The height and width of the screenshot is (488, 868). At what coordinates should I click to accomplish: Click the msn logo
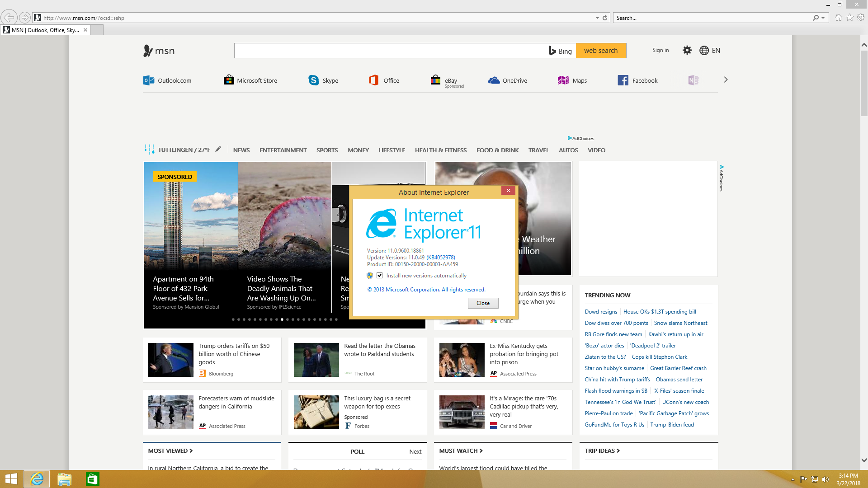tap(159, 51)
